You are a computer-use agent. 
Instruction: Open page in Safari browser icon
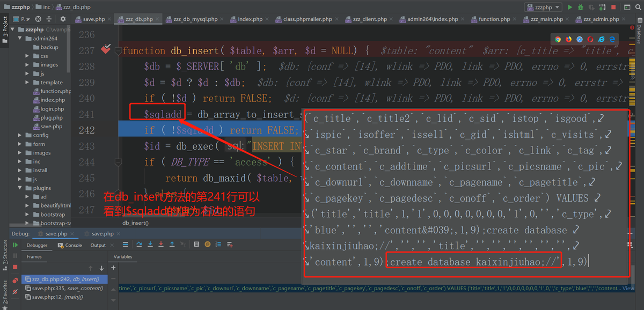coord(580,39)
